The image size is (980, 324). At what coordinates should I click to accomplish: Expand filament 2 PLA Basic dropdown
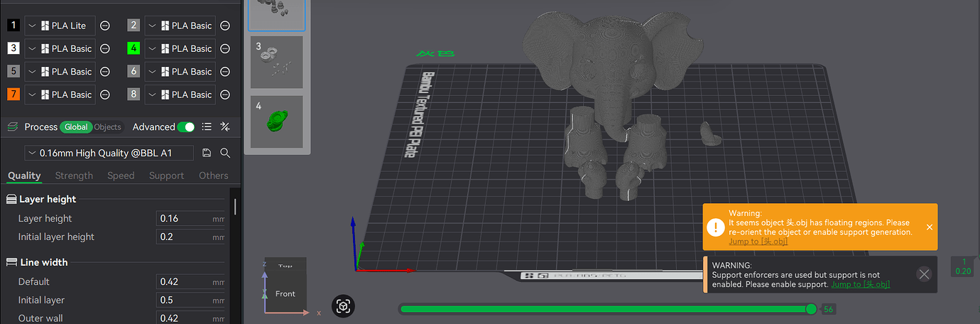click(152, 26)
